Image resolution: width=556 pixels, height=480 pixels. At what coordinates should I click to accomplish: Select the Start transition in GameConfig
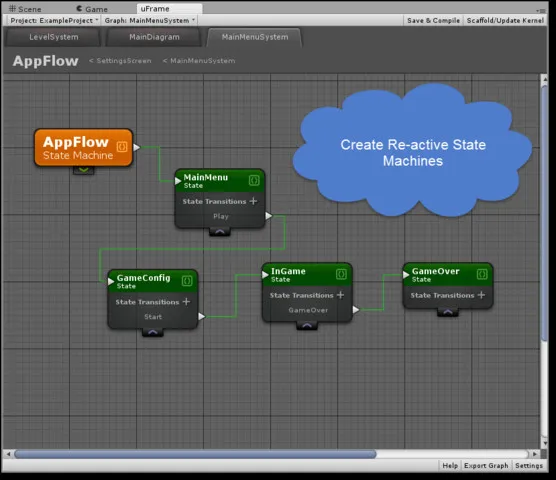click(x=153, y=317)
